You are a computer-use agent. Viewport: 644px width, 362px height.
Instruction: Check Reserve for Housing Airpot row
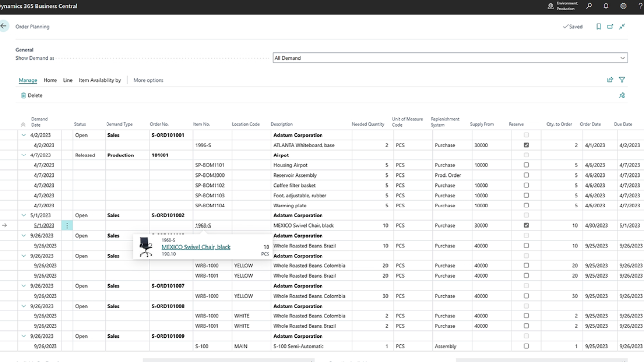click(x=526, y=165)
